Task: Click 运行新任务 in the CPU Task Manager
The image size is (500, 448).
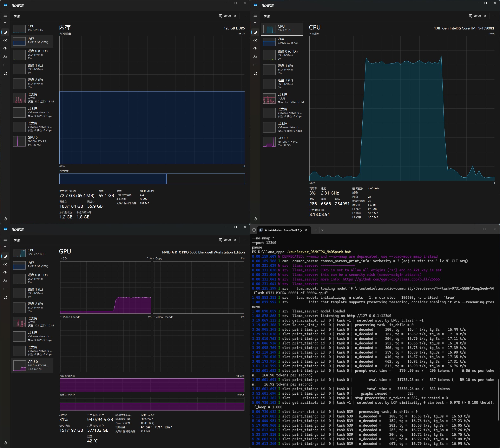Action: pyautogui.click(x=478, y=16)
